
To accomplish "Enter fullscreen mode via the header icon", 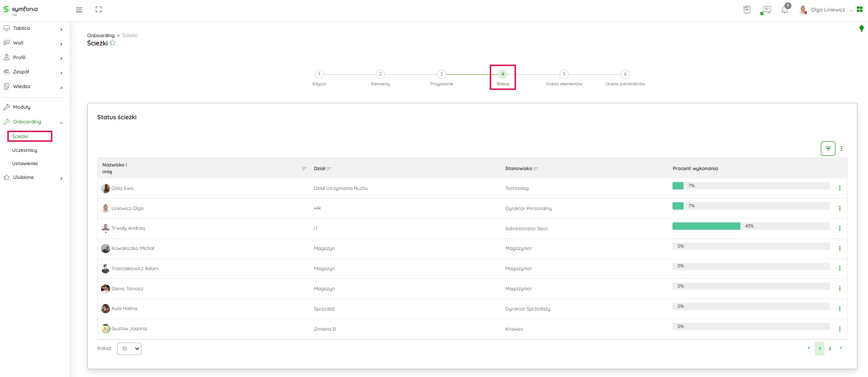I will [x=99, y=10].
